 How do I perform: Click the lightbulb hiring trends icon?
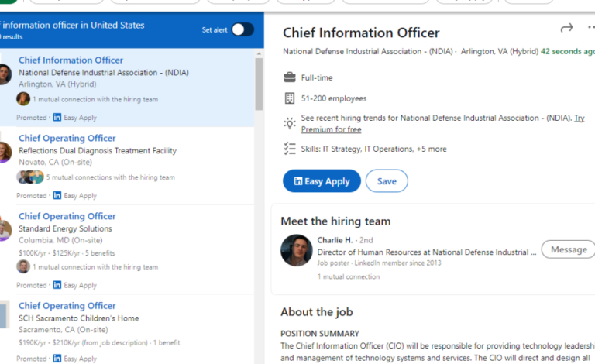[290, 123]
